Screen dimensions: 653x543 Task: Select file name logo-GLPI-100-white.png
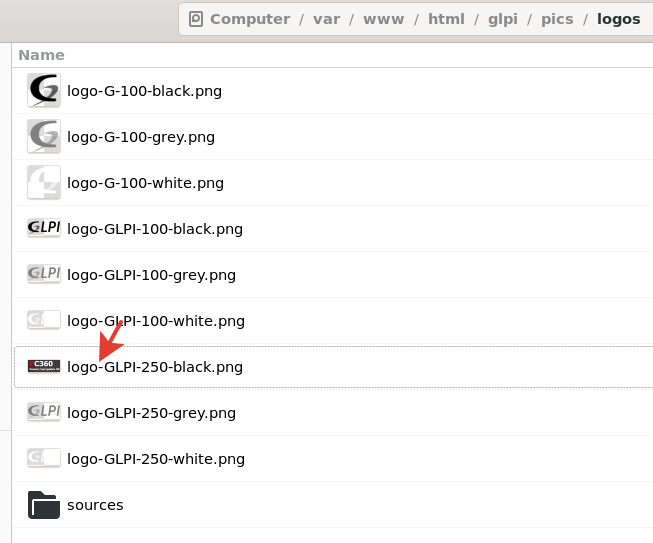click(x=156, y=321)
